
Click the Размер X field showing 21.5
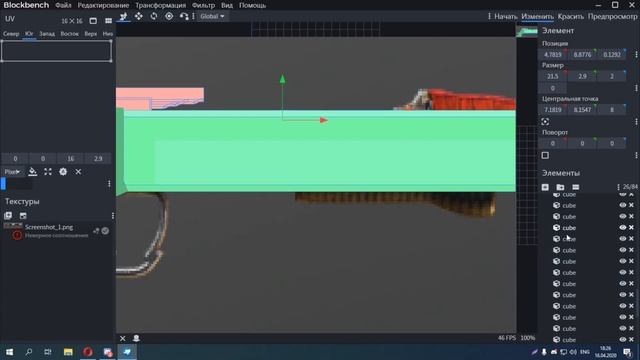(553, 76)
